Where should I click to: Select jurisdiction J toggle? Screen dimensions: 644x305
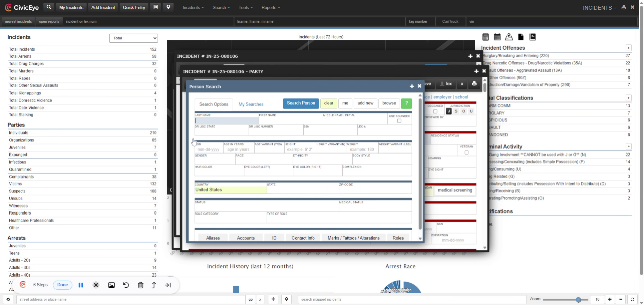coord(449,111)
